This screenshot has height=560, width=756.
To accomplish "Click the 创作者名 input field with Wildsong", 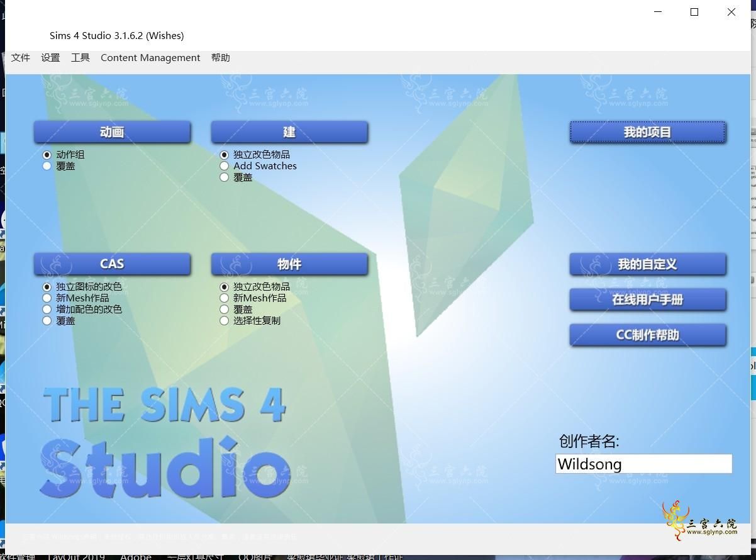I will tap(643, 464).
